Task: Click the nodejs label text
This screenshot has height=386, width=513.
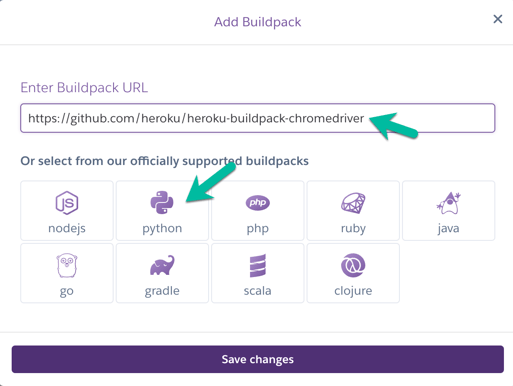Action: [x=67, y=229]
